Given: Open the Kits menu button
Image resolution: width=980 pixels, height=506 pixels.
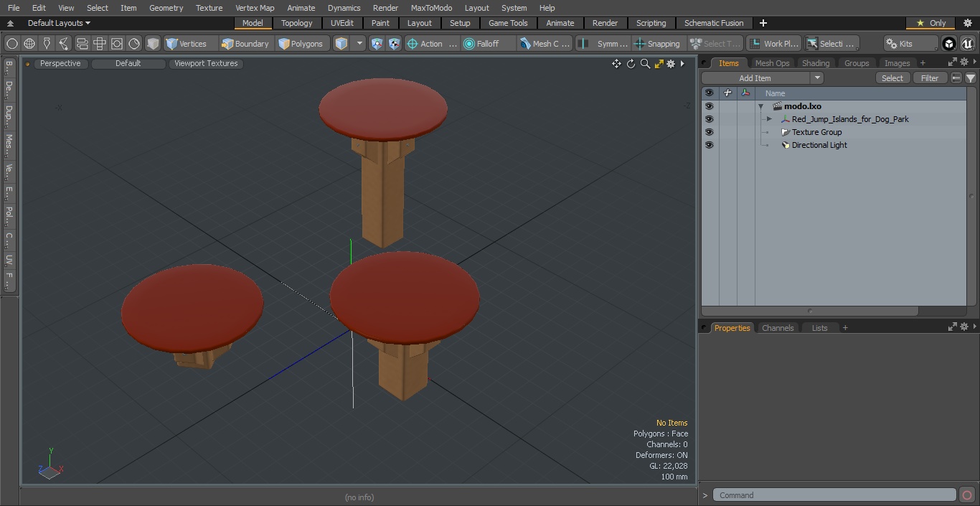Looking at the screenshot, I should (911, 44).
